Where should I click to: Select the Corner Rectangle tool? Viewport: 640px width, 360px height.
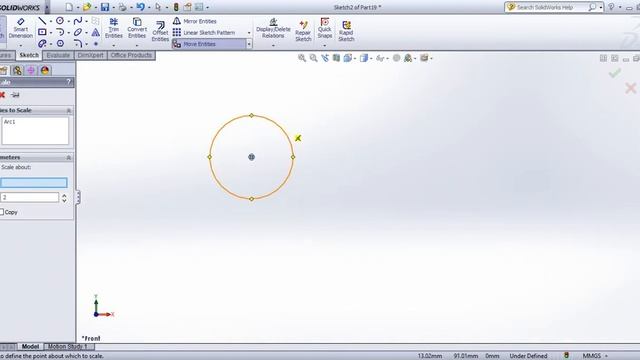(42, 32)
